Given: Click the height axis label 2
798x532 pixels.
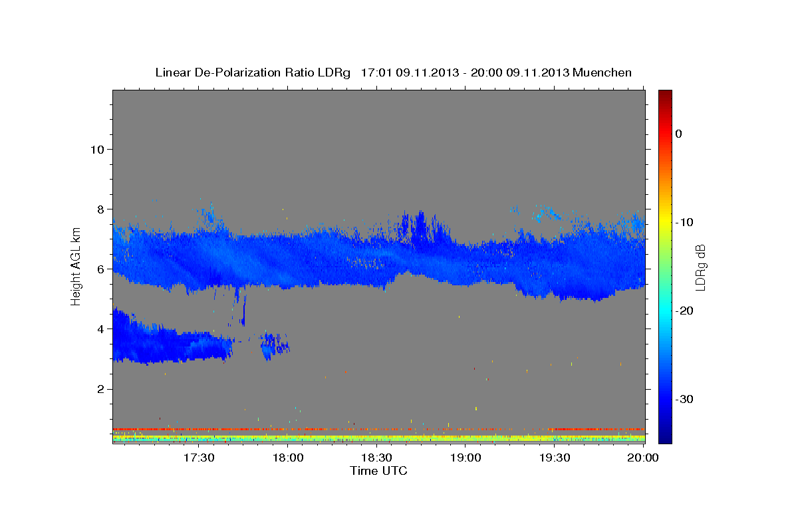Looking at the screenshot, I should click(100, 389).
